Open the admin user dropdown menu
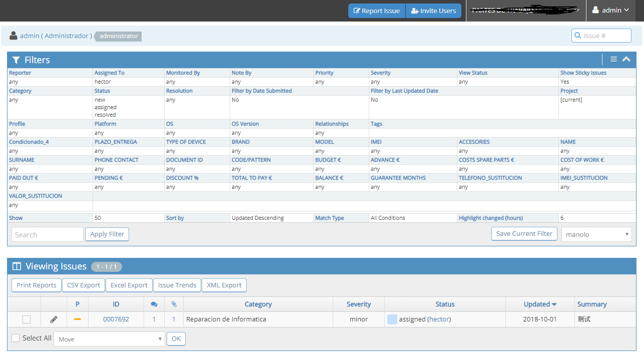644x354 pixels. click(611, 11)
